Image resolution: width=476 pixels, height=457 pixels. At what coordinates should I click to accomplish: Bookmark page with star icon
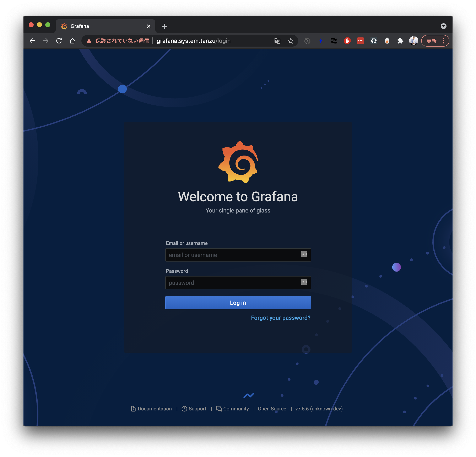click(291, 41)
